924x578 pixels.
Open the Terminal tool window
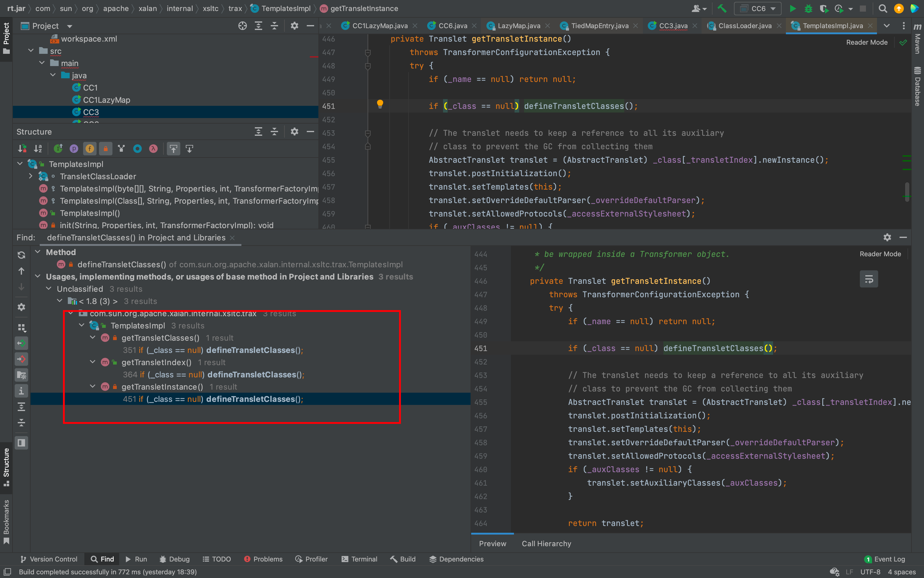tap(359, 559)
